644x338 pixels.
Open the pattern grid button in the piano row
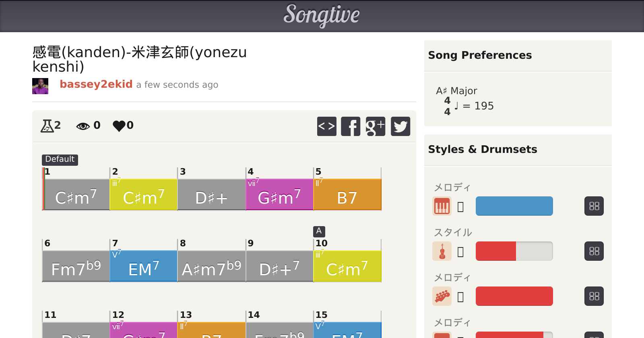594,206
